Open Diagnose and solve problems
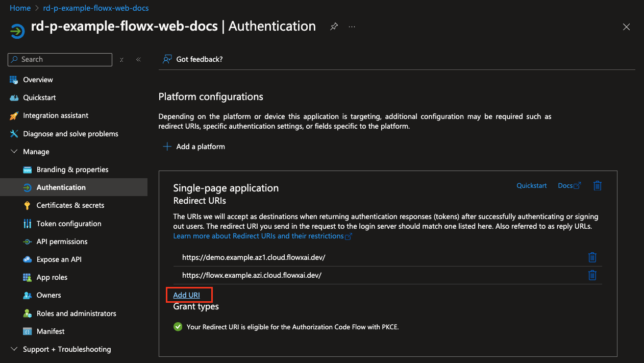The width and height of the screenshot is (644, 363). coord(70,134)
